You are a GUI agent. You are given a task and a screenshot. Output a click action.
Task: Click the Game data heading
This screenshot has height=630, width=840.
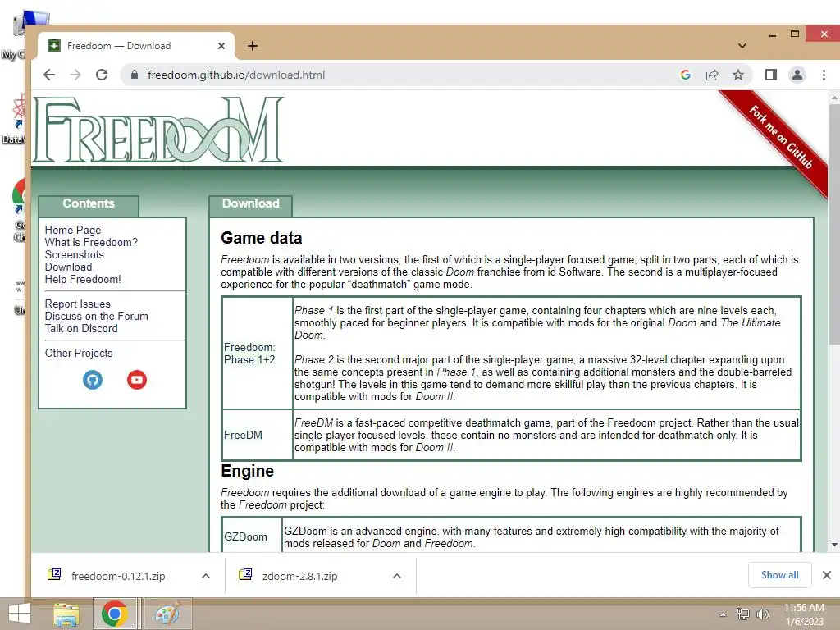pyautogui.click(x=262, y=238)
